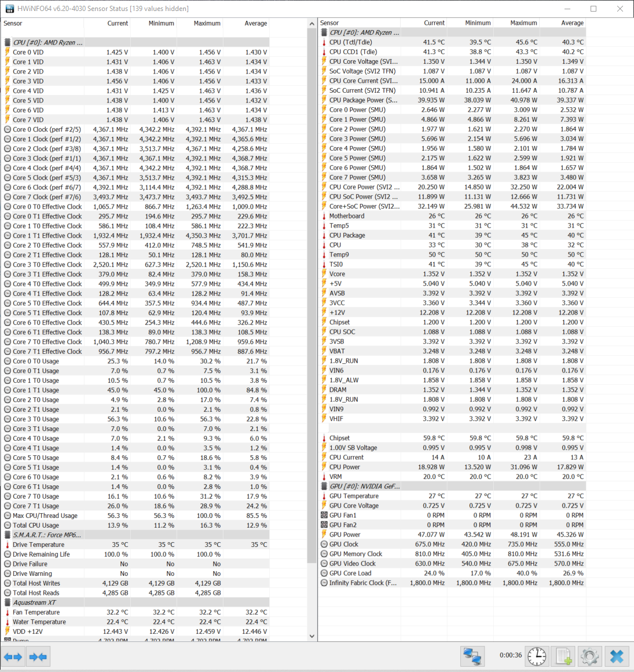Select the CPU Package Power row
The width and height of the screenshot is (634, 672).
[452, 100]
